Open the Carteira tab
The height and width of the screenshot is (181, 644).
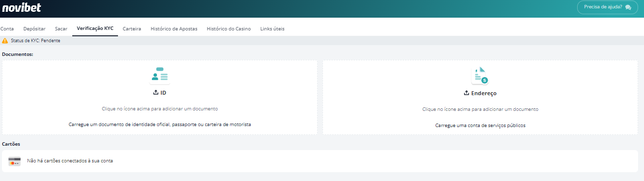point(132,28)
